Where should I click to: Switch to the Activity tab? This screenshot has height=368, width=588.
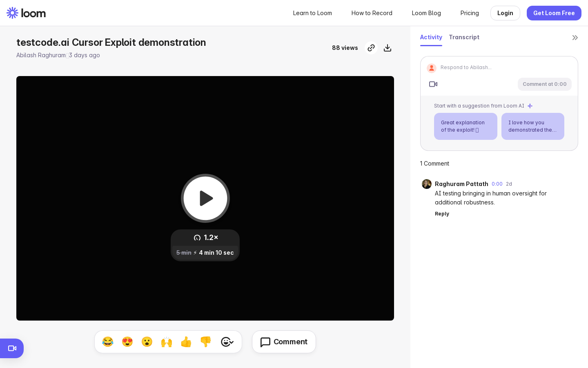[431, 37]
